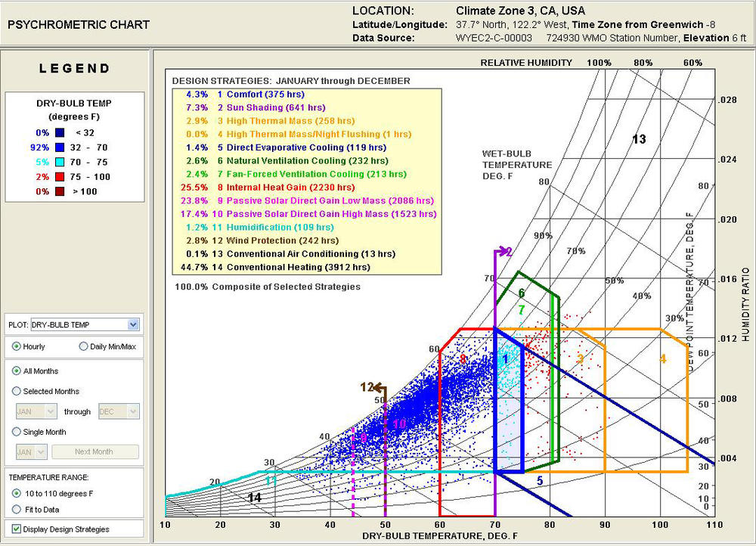Click the PSYCHROMETRIC CHART title

[x=79, y=25]
